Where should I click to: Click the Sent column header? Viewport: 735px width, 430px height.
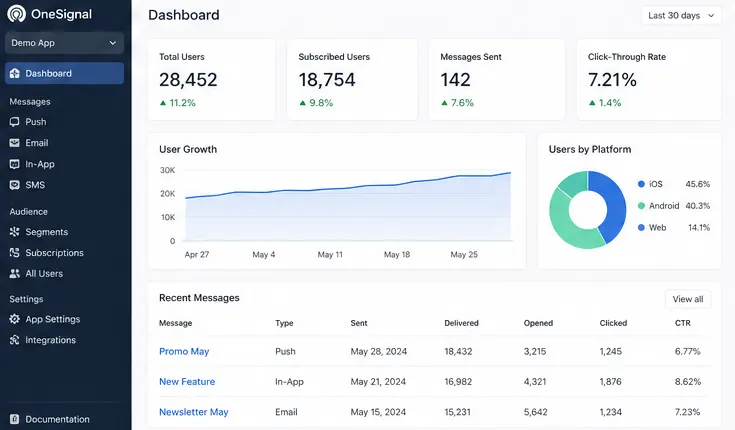point(359,323)
